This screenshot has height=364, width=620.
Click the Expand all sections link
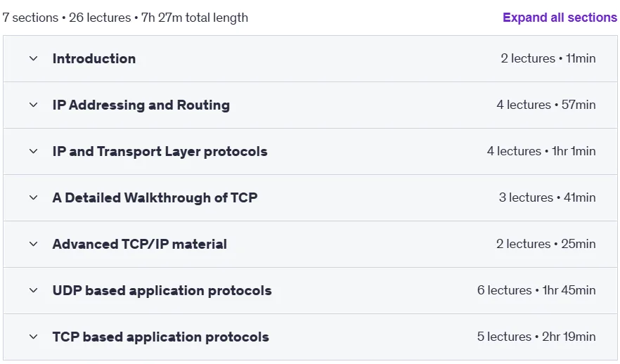560,18
